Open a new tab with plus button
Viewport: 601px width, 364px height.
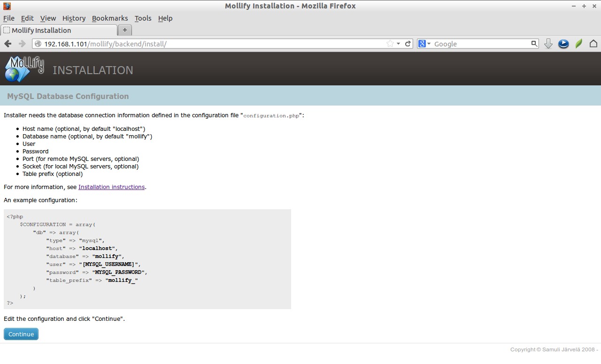point(125,30)
